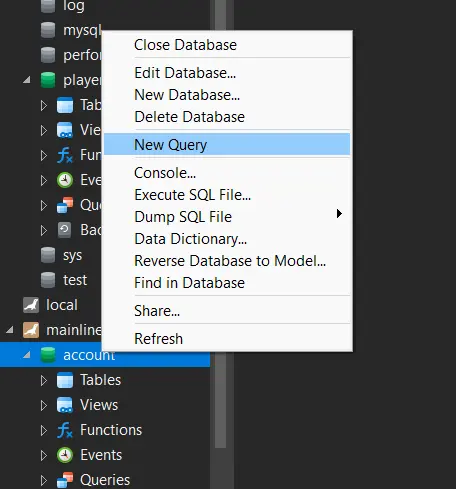Click the Events clock icon under account
This screenshot has height=489, width=456.
(x=65, y=455)
